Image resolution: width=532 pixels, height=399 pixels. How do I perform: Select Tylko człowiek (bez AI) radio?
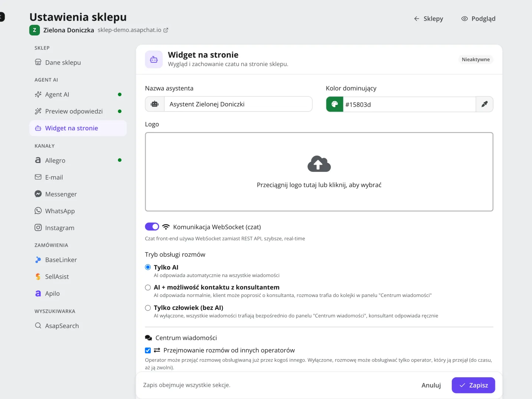148,308
